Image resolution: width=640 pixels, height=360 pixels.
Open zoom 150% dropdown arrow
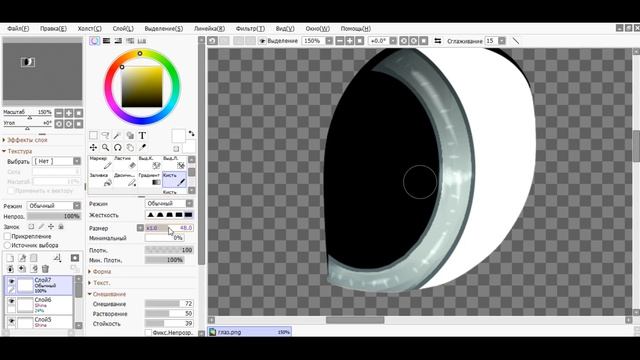point(329,41)
